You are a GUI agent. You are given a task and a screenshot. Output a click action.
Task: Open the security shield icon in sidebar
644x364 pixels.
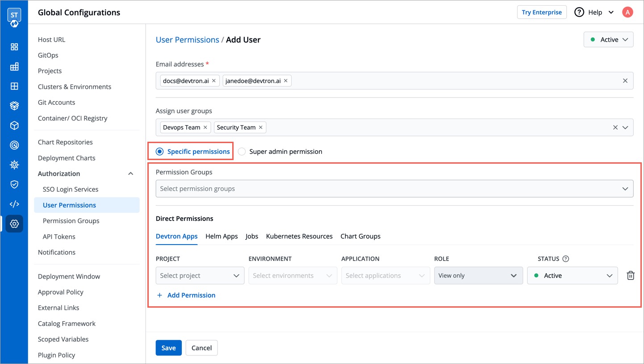pos(14,184)
